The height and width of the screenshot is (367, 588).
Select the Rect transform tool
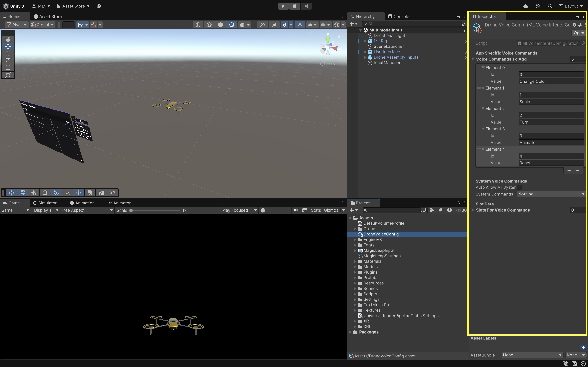(x=8, y=68)
